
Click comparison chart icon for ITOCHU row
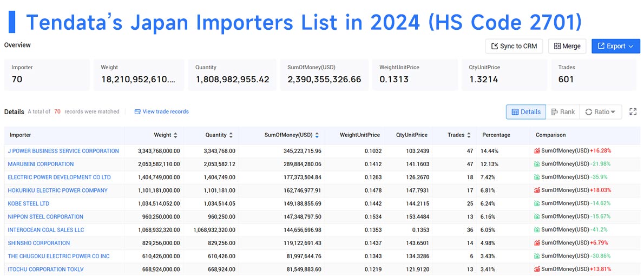tap(537, 269)
